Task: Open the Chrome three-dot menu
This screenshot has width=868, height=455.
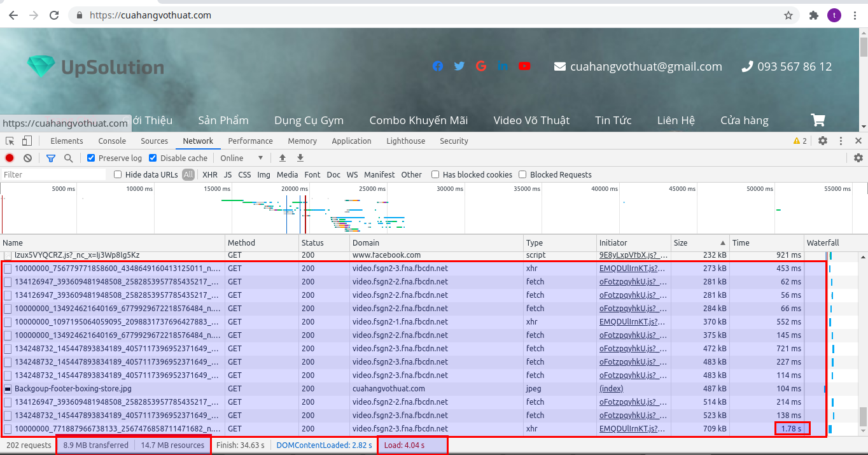Action: pyautogui.click(x=855, y=15)
